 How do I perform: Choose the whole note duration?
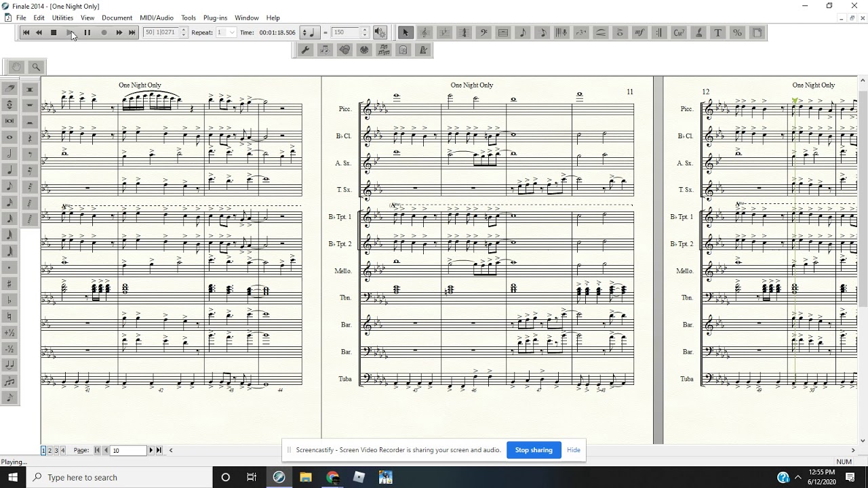(9, 138)
